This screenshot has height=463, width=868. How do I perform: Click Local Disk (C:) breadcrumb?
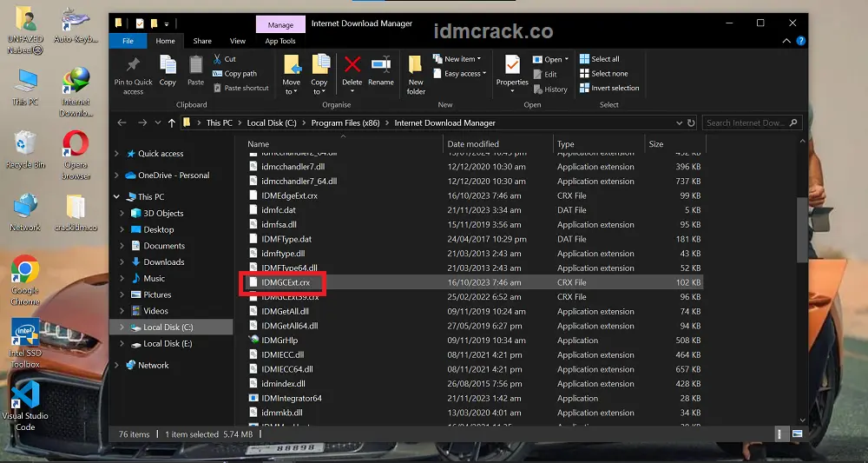tap(272, 123)
